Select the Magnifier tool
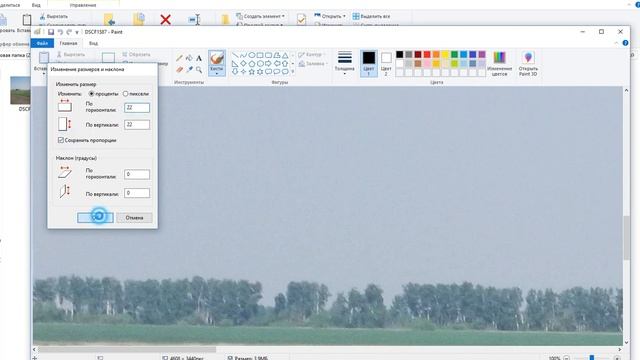The image size is (640, 360). [199, 70]
